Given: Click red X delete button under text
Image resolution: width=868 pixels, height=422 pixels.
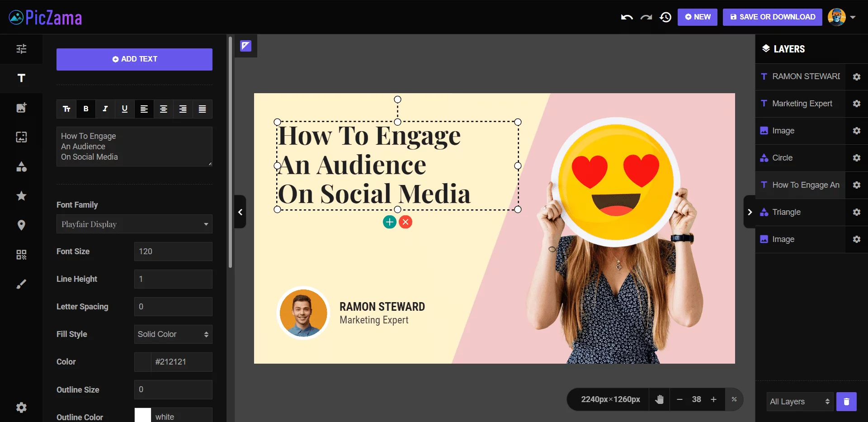Looking at the screenshot, I should click(x=406, y=222).
